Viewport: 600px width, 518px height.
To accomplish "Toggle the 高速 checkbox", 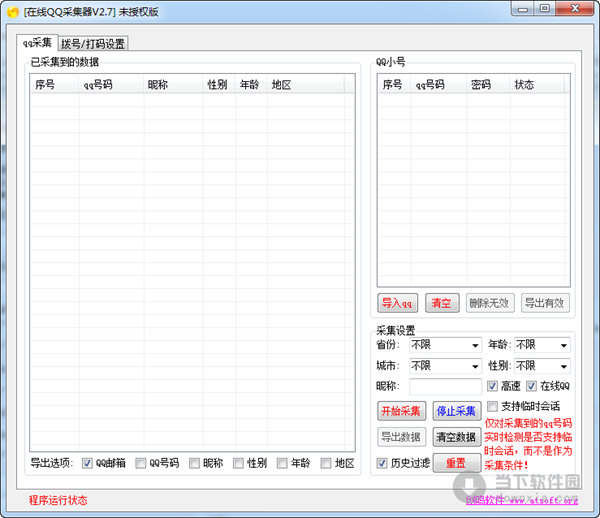I will pyautogui.click(x=492, y=386).
